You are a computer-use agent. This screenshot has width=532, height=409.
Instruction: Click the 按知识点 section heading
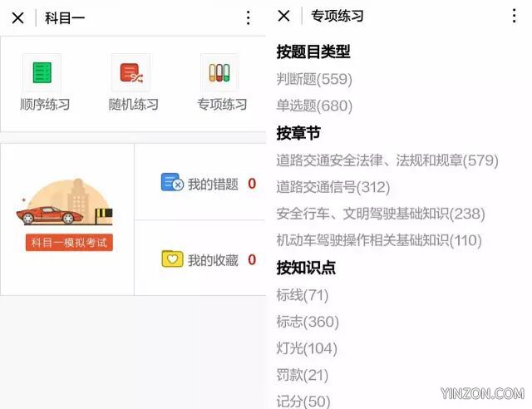[306, 268]
